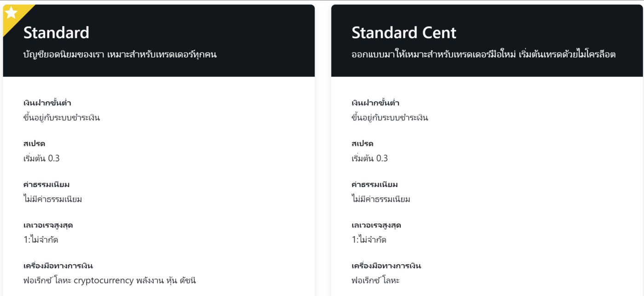Click Standard card's ขึ้นอยู่กับระบบชำระเงิน deposit text
644x296 pixels.
(x=62, y=117)
